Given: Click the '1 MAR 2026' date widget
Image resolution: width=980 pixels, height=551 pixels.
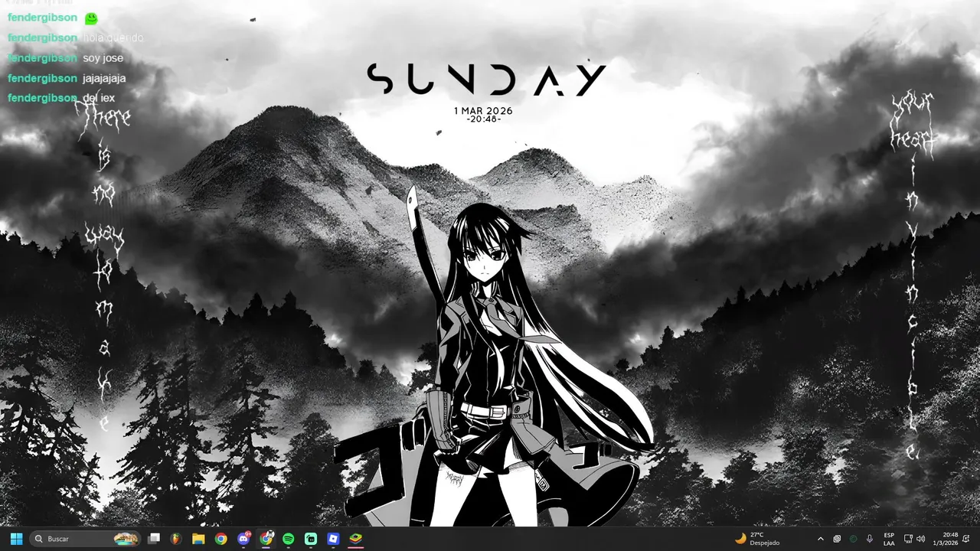Looking at the screenshot, I should 483,110.
